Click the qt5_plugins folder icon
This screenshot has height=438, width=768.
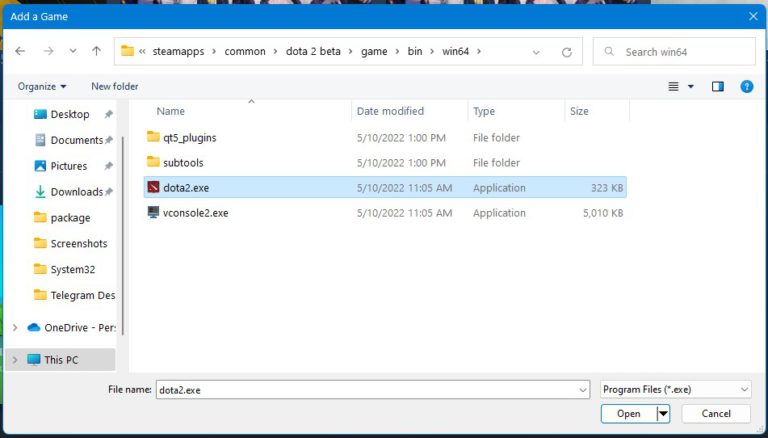[153, 136]
